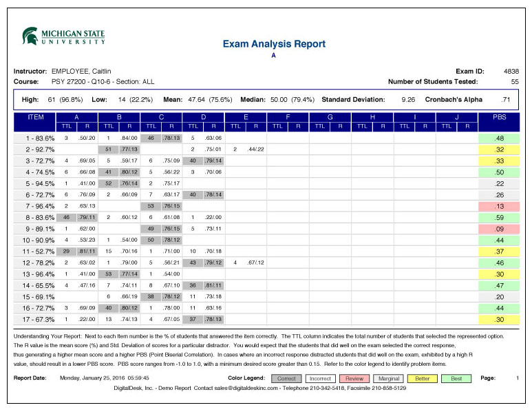Click the Michigan State Spartan helmet logo
Viewport: 532px width, 412px height.
[30, 37]
